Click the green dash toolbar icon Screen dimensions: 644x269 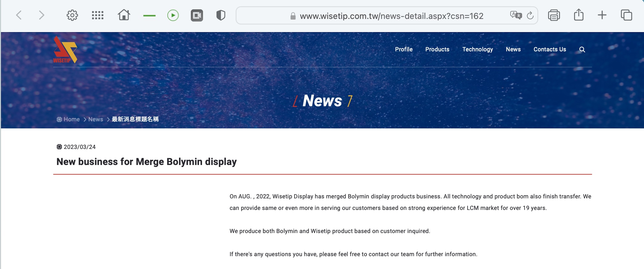tap(149, 15)
